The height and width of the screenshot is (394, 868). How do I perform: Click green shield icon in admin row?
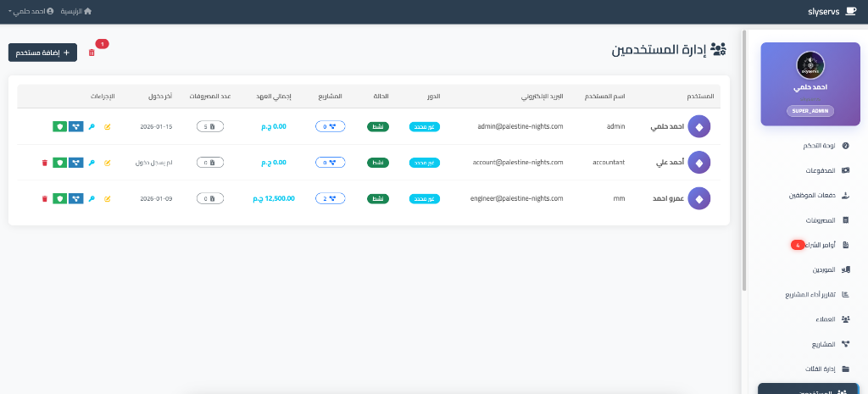(x=59, y=127)
